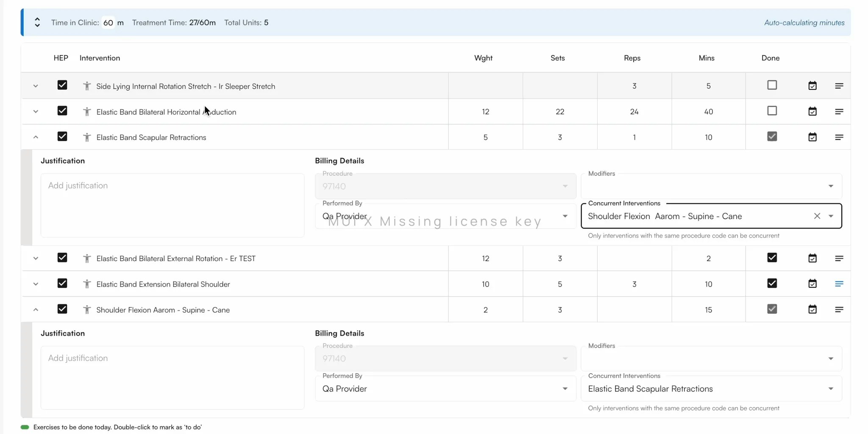This screenshot has height=434, width=868.
Task: Click the Mins column header
Action: [707, 58]
